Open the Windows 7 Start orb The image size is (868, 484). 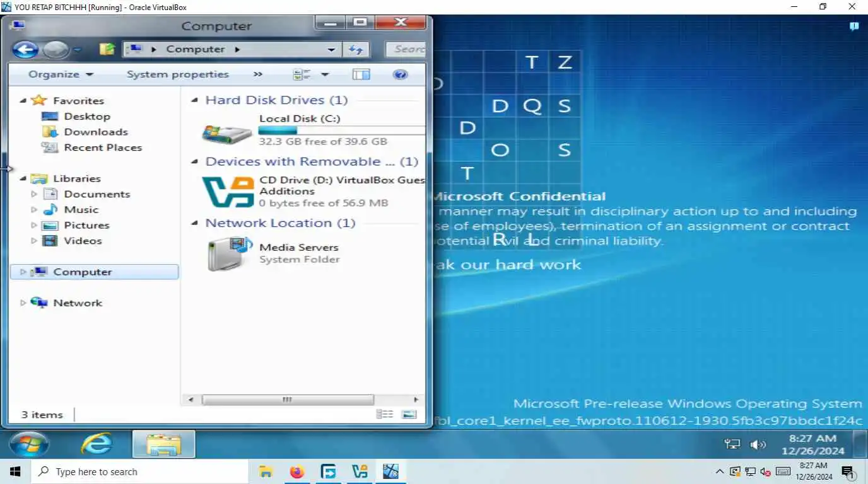coord(29,444)
